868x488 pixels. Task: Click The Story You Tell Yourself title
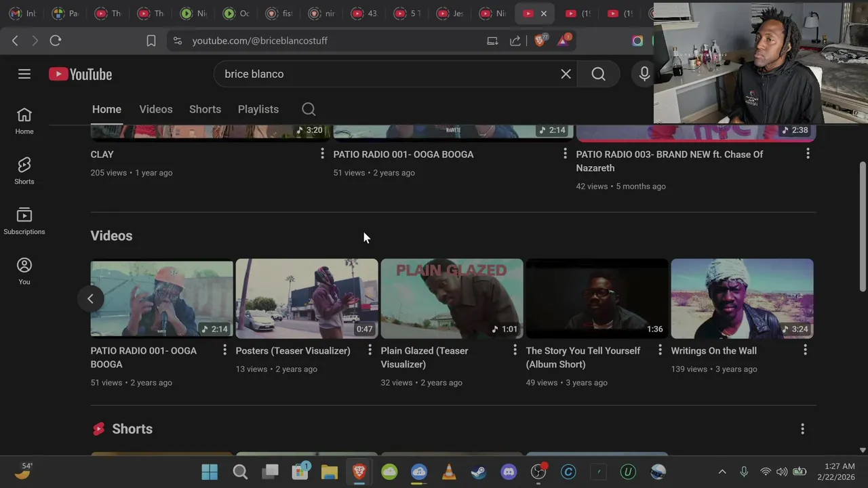click(583, 357)
